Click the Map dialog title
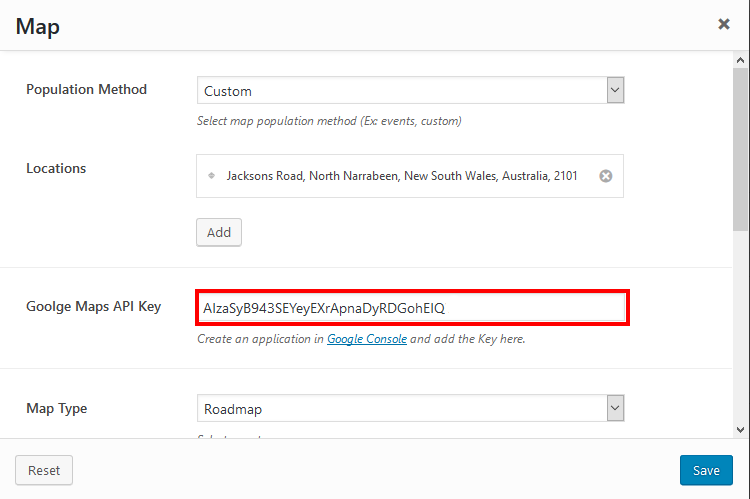Viewport: 750px width, 499px height. coord(38,26)
